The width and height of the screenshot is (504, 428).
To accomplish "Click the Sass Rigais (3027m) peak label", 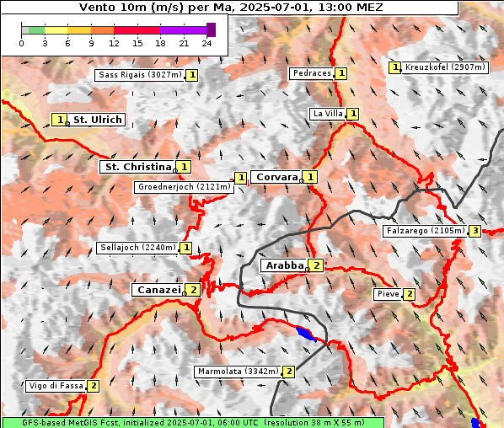I will click(140, 75).
